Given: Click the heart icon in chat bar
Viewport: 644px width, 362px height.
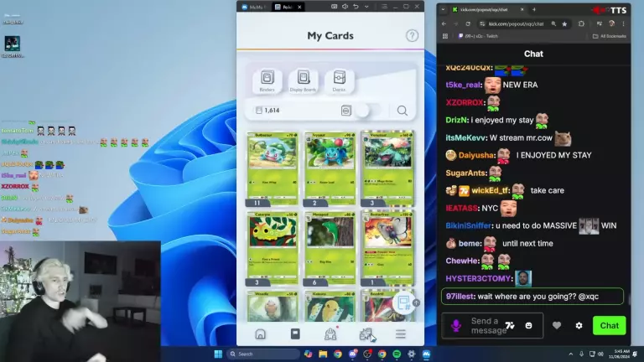Looking at the screenshot, I should (x=557, y=325).
